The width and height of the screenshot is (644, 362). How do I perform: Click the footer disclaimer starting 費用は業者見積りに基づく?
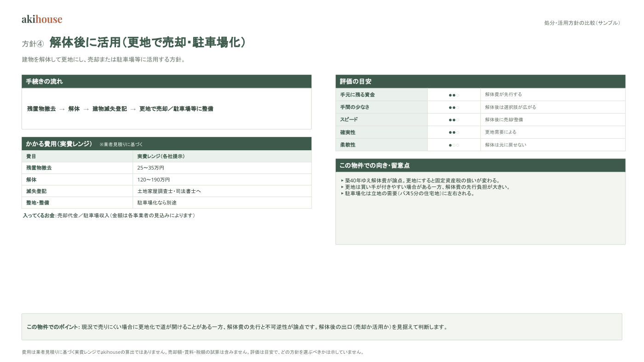click(193, 352)
